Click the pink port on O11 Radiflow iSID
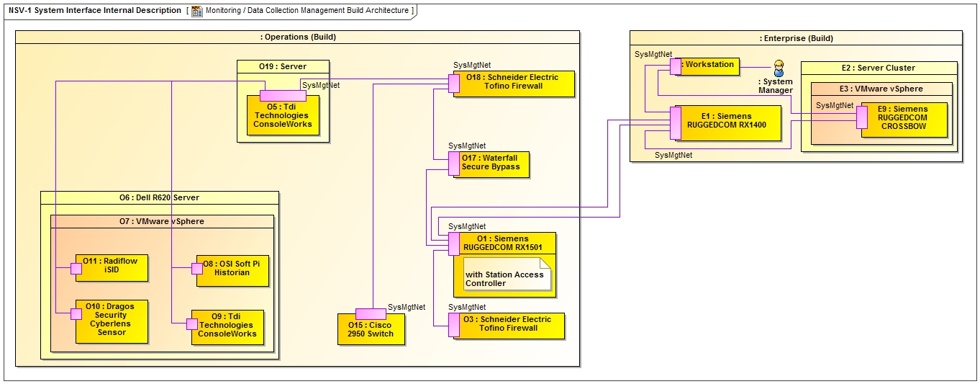 coord(76,269)
